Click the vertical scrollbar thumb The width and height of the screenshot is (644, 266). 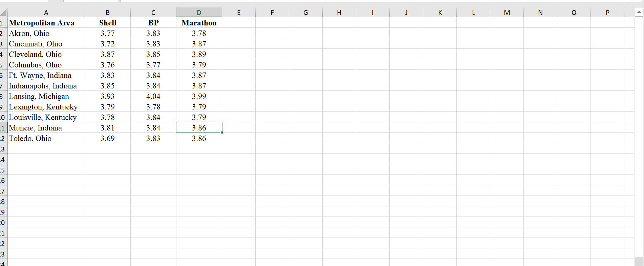[x=639, y=137]
